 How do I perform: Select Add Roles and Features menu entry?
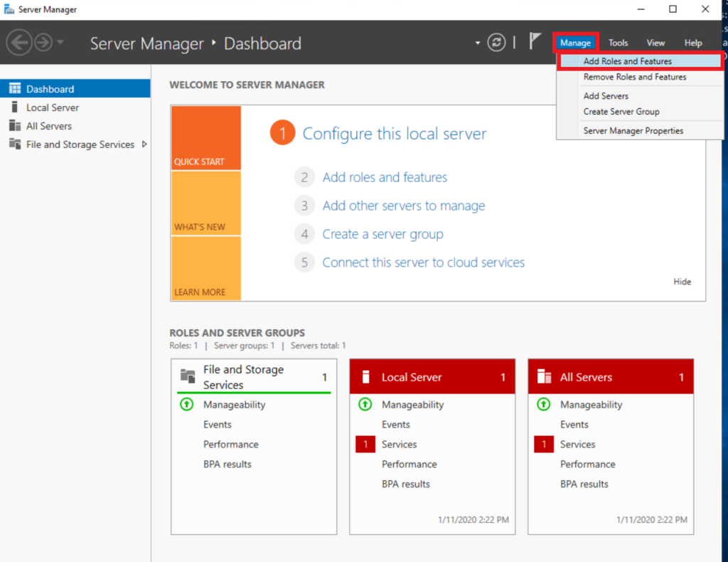click(641, 61)
